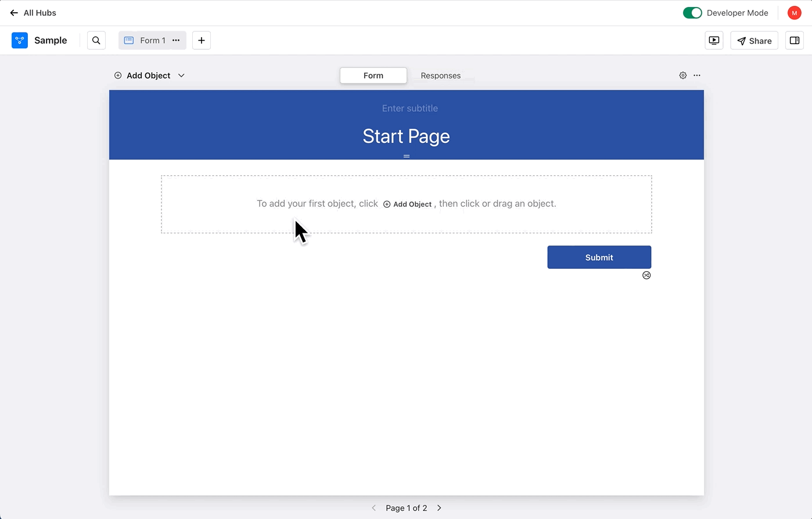Open Form 1 tab options ellipsis
812x519 pixels.
click(x=176, y=40)
